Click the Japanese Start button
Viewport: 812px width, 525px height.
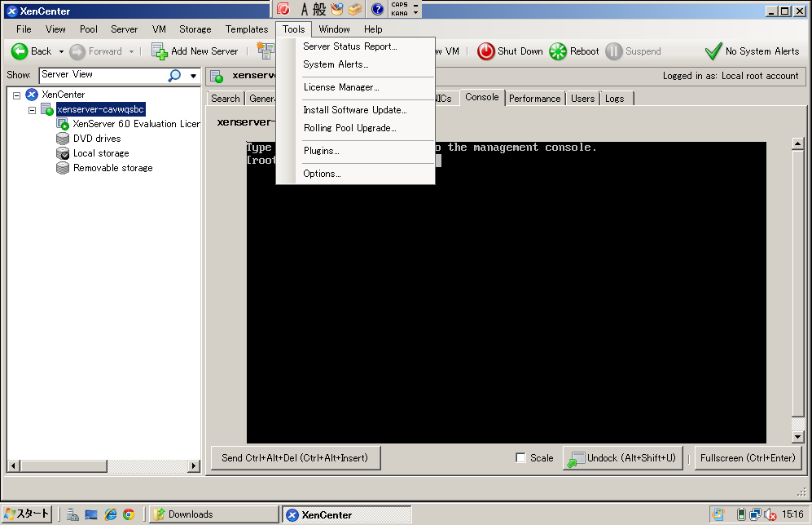[x=27, y=514]
